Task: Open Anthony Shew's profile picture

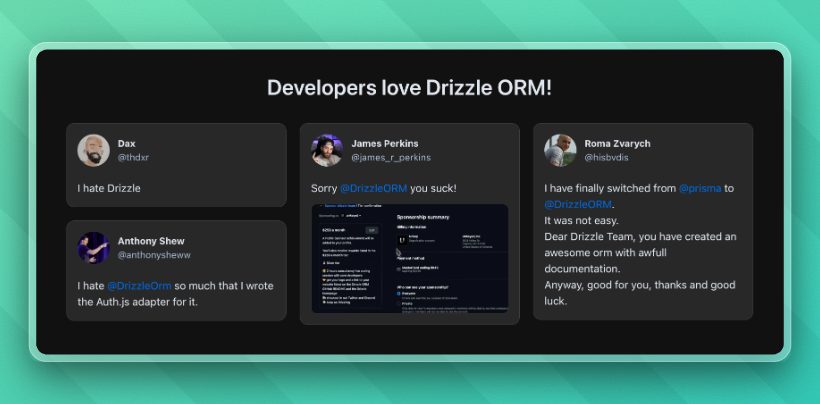Action: click(93, 247)
